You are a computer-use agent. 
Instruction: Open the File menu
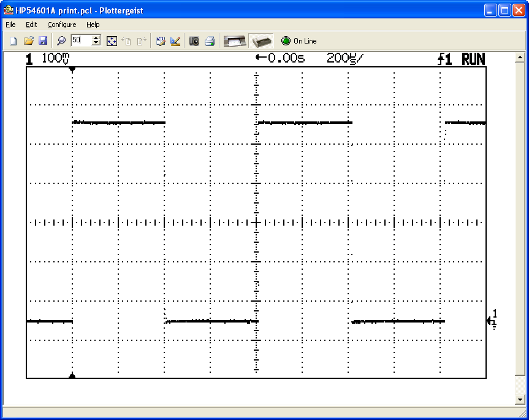(x=10, y=25)
